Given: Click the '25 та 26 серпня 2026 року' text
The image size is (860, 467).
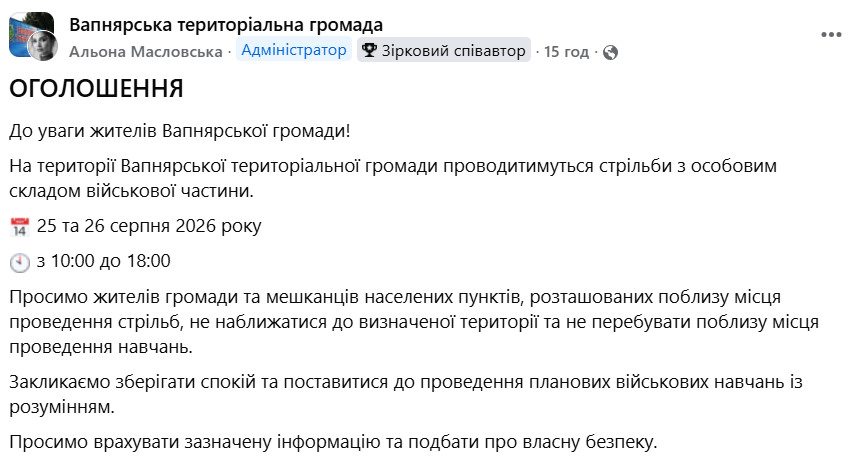Looking at the screenshot, I should (x=149, y=226).
